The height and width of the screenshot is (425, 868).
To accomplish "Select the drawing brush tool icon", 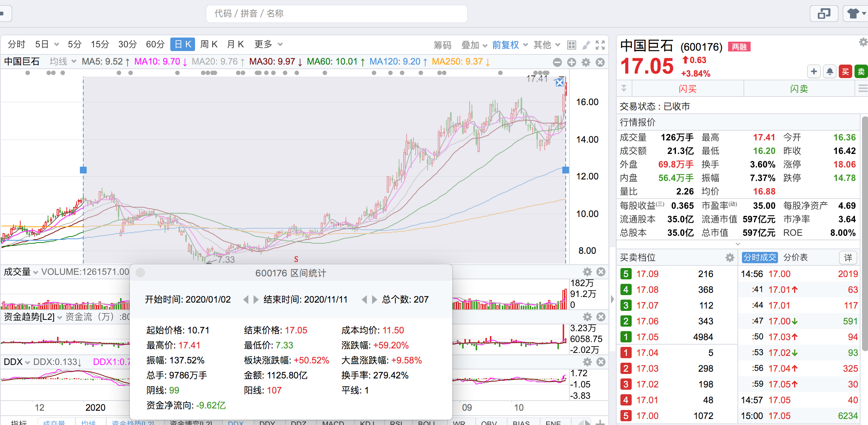I will coord(586,45).
